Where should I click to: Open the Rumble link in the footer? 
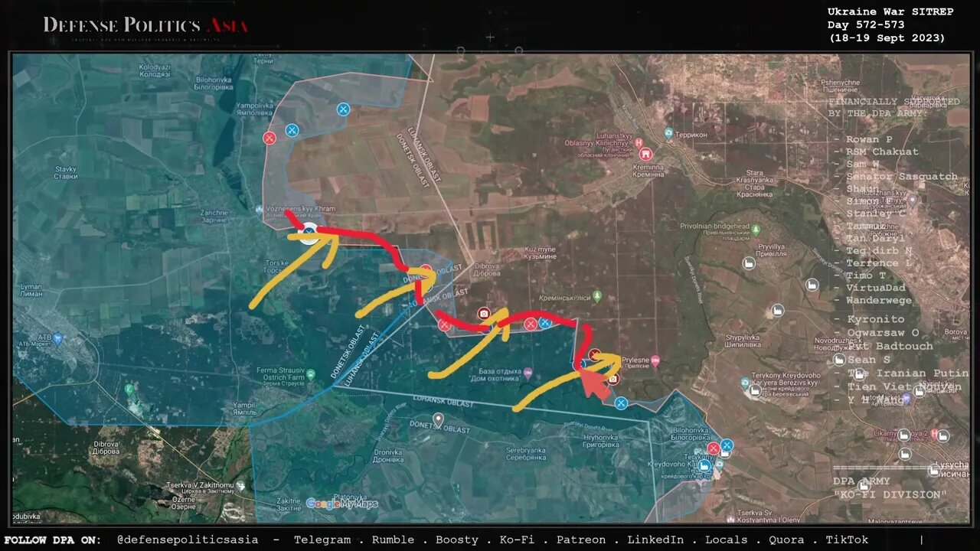[394, 540]
